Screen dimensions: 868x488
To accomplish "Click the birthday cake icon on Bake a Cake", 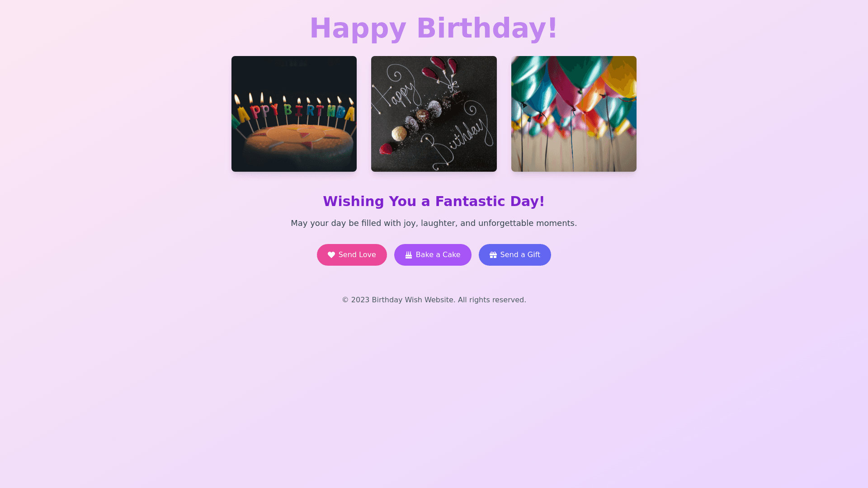I will pos(409,255).
